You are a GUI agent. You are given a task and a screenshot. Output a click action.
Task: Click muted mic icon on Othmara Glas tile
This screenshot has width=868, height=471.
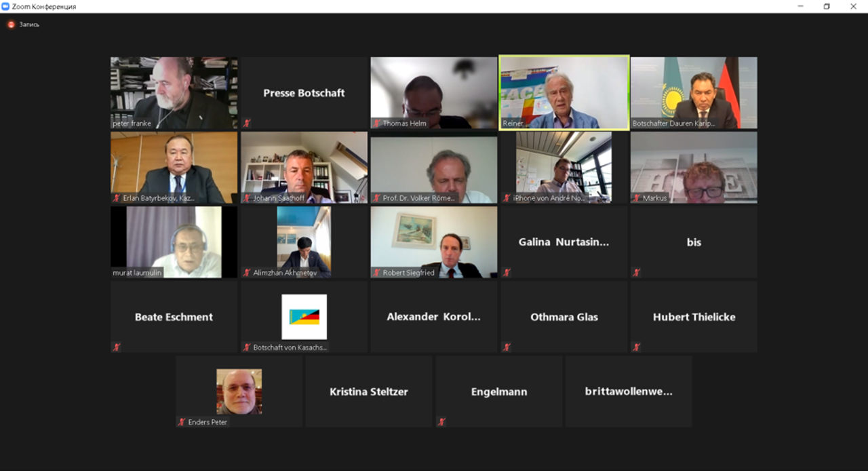(x=507, y=347)
